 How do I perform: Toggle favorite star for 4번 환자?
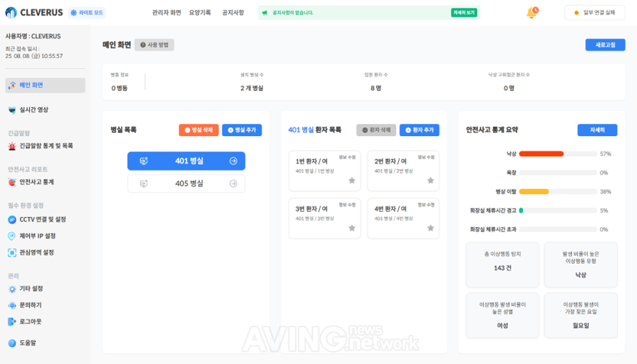pyautogui.click(x=430, y=228)
